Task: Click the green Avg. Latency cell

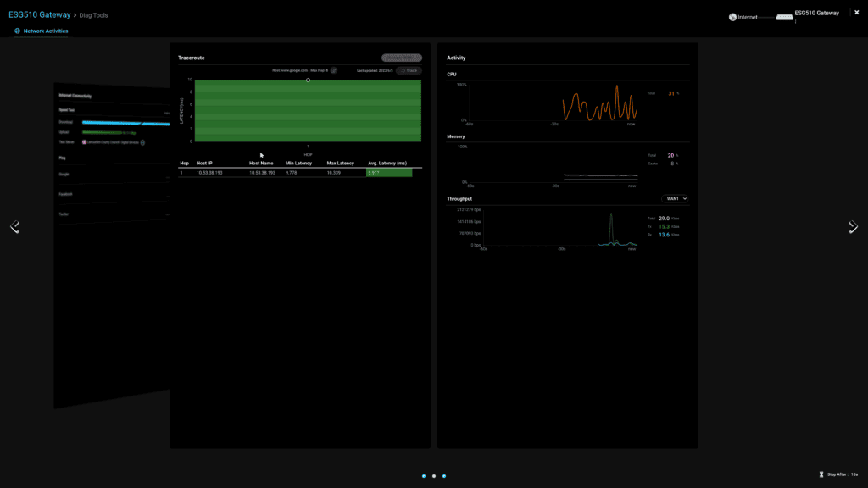Action: (388, 173)
